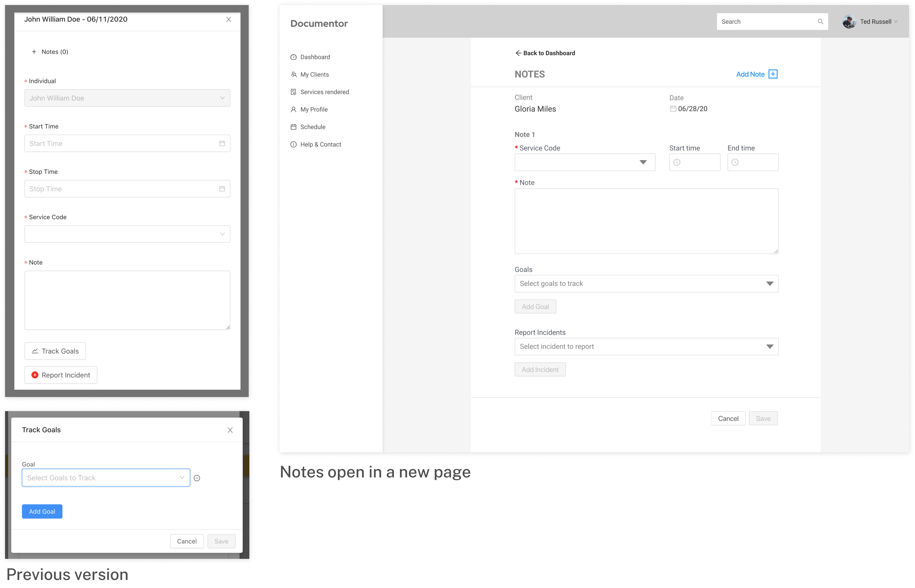Click the My Clients people icon
The width and height of the screenshot is (915, 588).
[x=293, y=74]
